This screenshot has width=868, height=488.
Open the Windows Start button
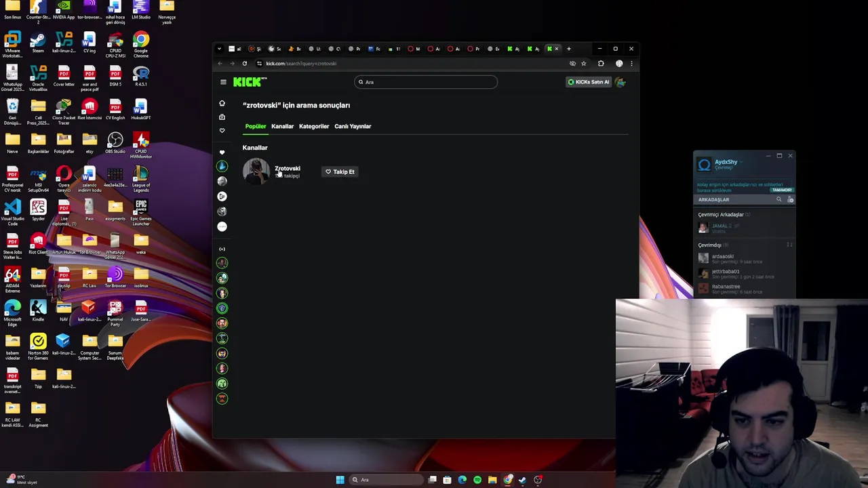click(340, 480)
